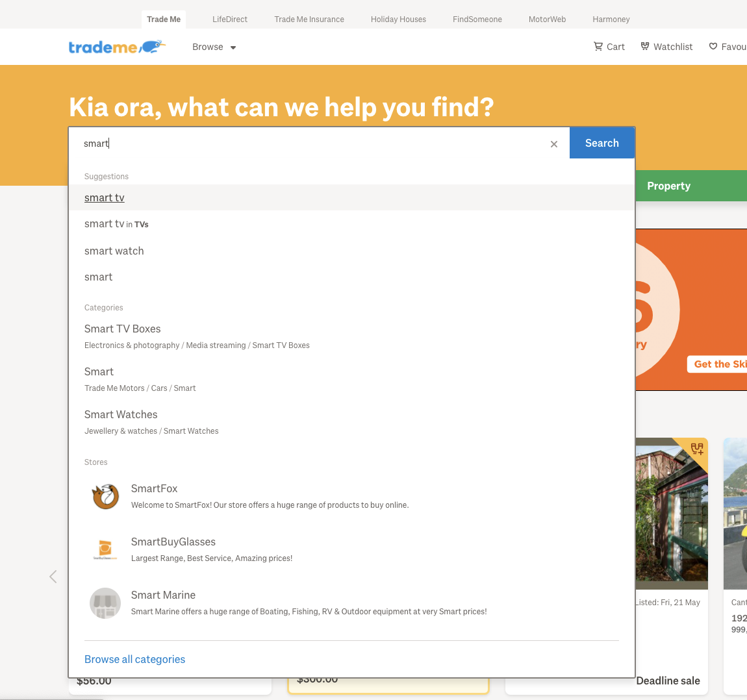Open the house listing photo

click(672, 514)
